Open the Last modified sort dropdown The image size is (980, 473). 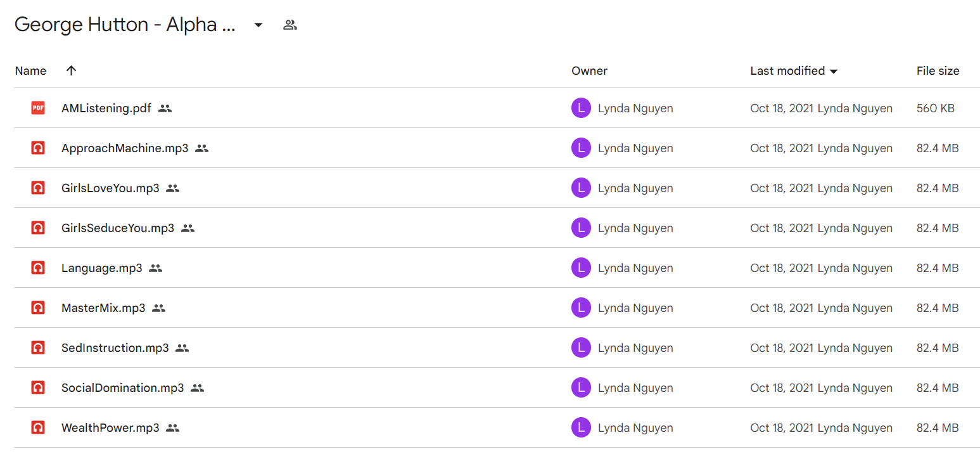(834, 72)
